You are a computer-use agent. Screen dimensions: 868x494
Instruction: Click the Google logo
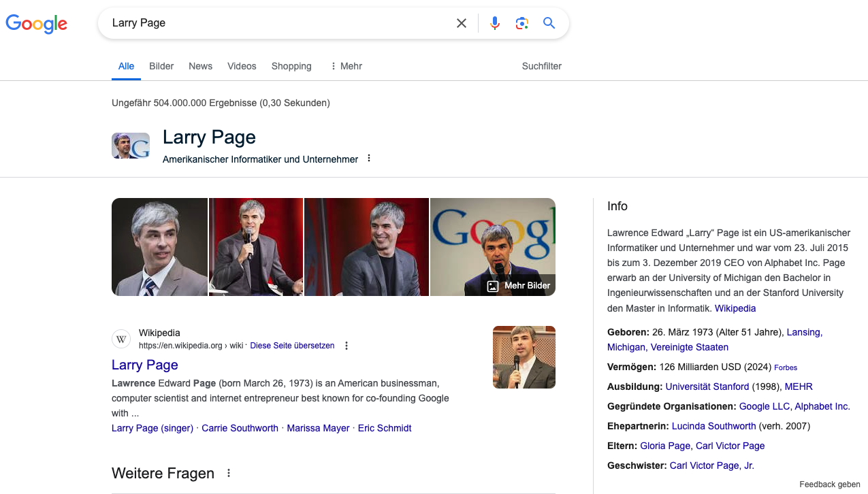(x=37, y=24)
